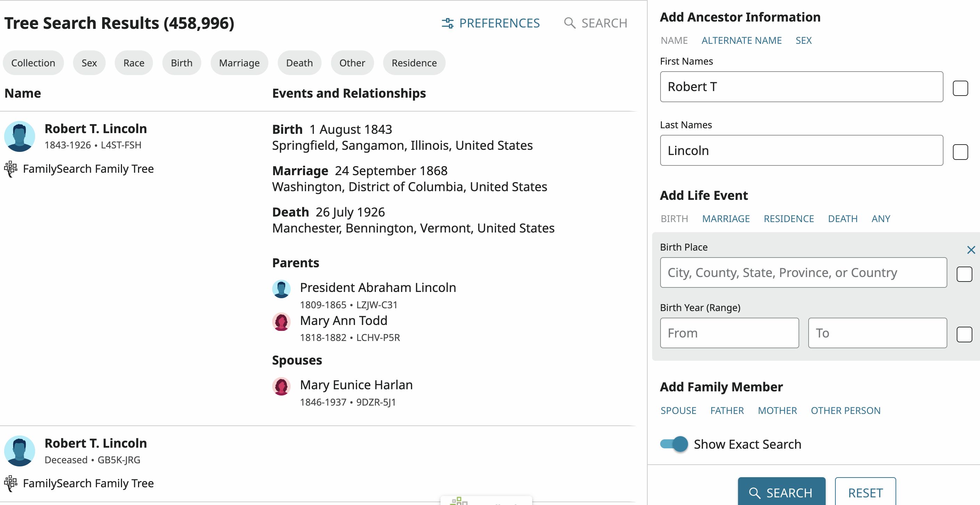Open the Residence filter chip
Viewport: 980px width, 505px height.
coord(414,63)
